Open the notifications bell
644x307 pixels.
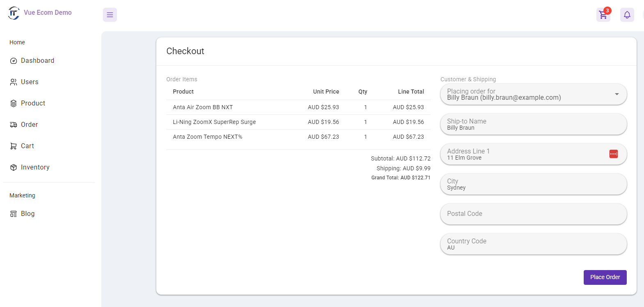(x=627, y=15)
